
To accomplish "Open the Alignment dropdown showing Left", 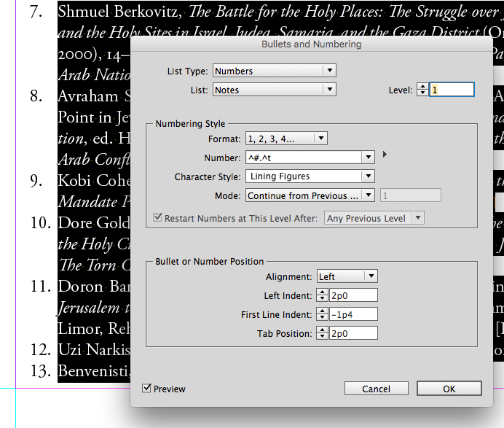I will pos(347,276).
